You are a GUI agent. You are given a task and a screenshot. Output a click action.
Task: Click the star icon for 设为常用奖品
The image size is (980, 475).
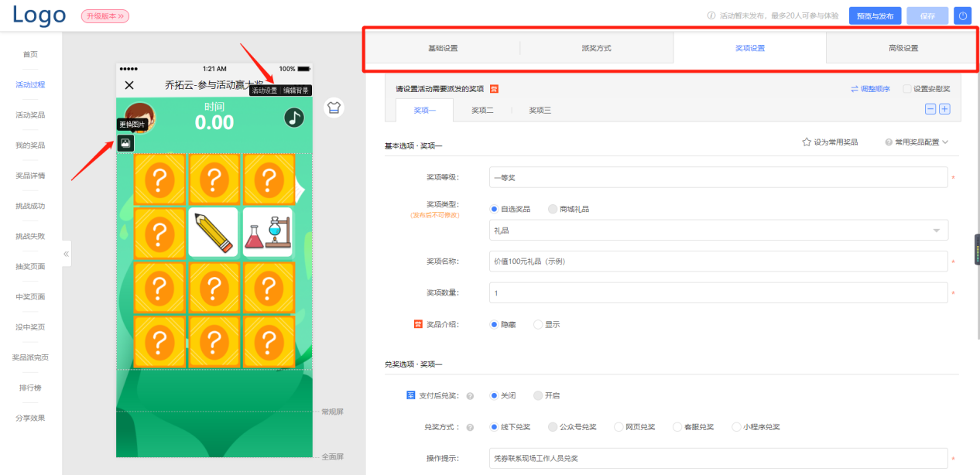tap(807, 142)
